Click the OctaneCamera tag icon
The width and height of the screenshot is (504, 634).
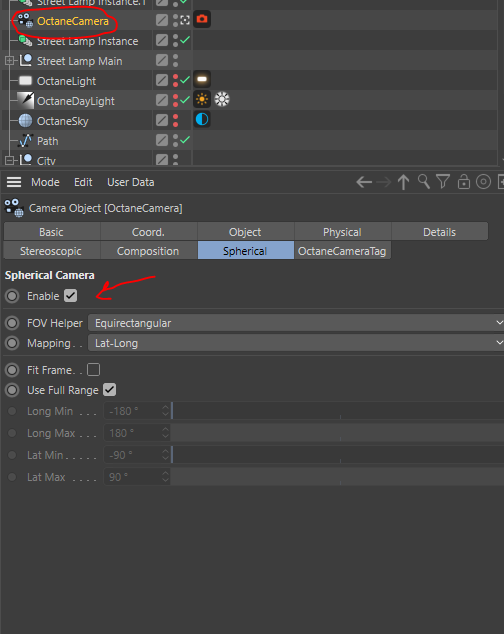(202, 19)
